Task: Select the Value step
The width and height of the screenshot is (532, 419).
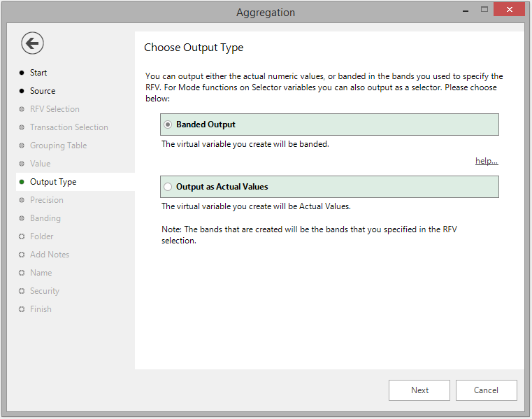Action: coord(40,164)
